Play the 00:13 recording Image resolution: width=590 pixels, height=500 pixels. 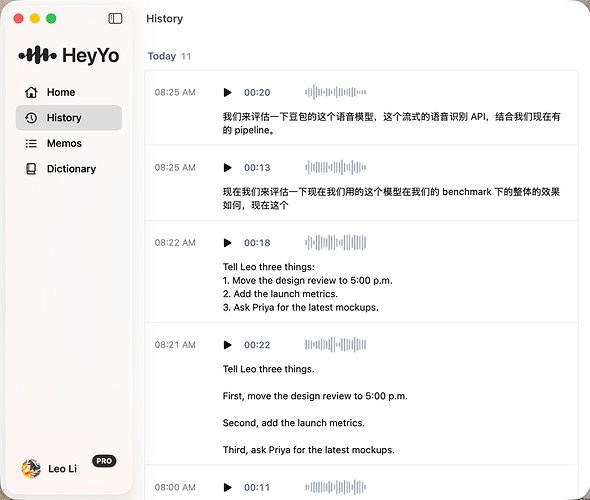227,167
